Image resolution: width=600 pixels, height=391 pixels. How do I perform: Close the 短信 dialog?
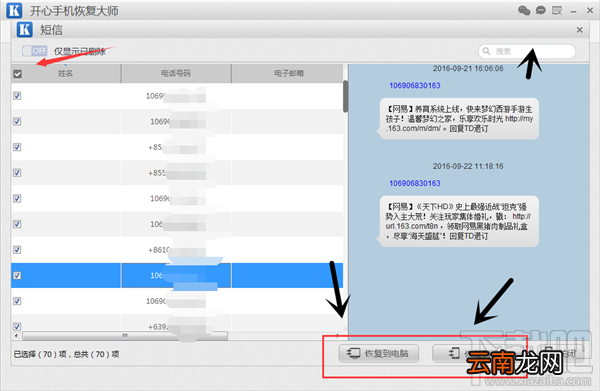pos(580,30)
